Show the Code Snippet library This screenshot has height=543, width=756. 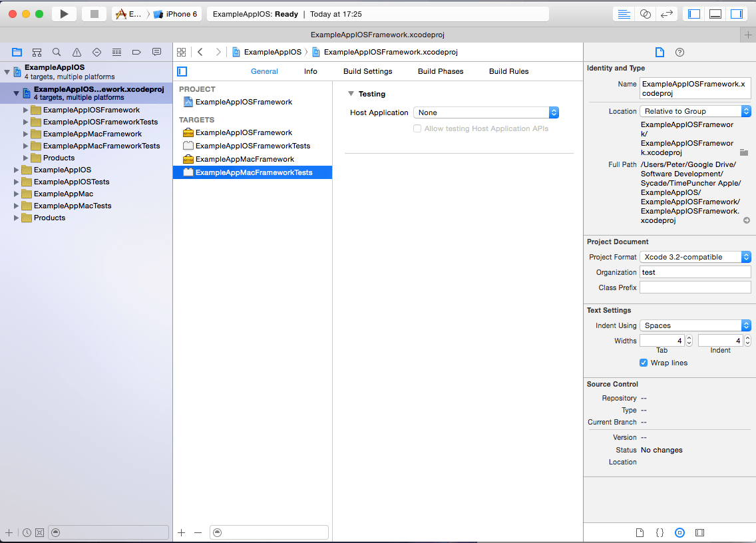pos(660,532)
